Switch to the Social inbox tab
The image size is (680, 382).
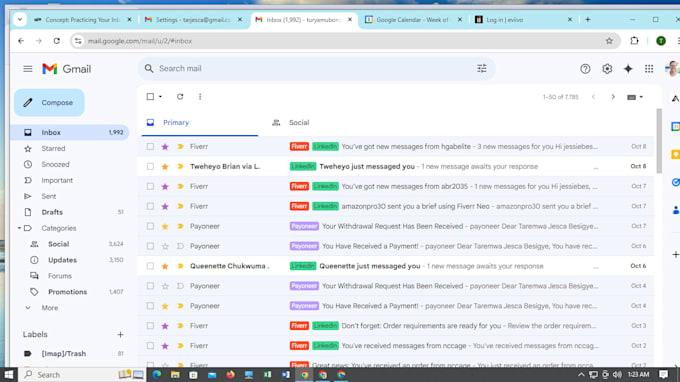pos(299,123)
